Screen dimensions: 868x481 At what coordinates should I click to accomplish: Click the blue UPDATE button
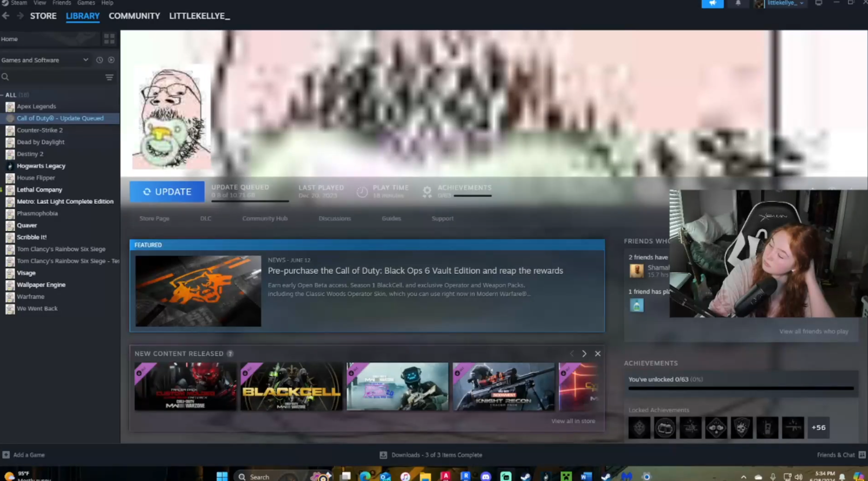[167, 192]
